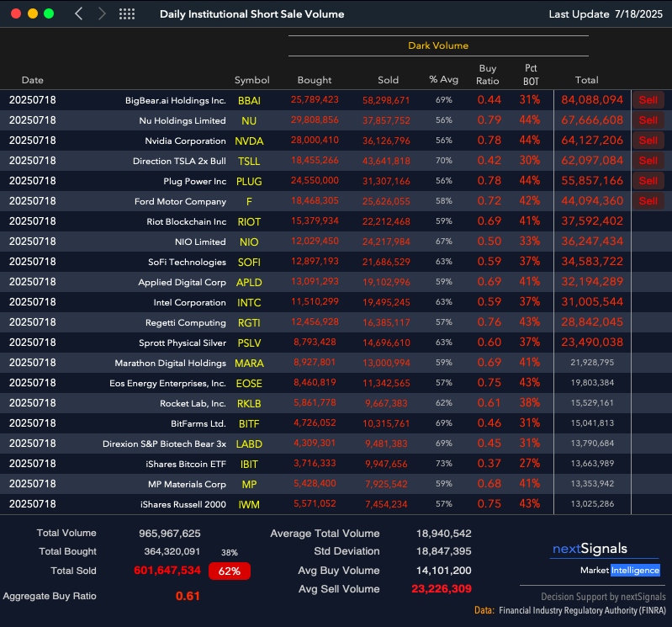This screenshot has height=627, width=672.
Task: Click IBIT percent average 73%
Action: pyautogui.click(x=444, y=463)
